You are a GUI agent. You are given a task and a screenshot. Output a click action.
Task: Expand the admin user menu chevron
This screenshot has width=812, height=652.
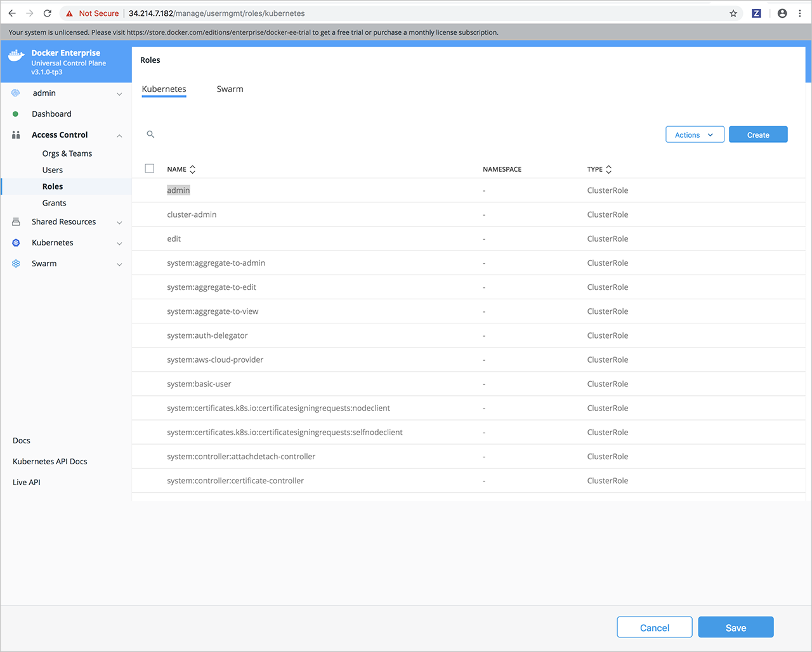(119, 94)
